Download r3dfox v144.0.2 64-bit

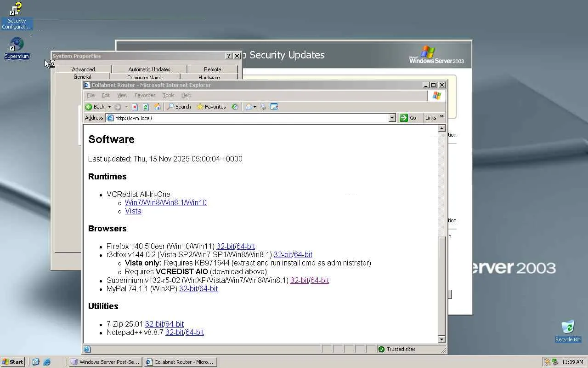tap(303, 254)
